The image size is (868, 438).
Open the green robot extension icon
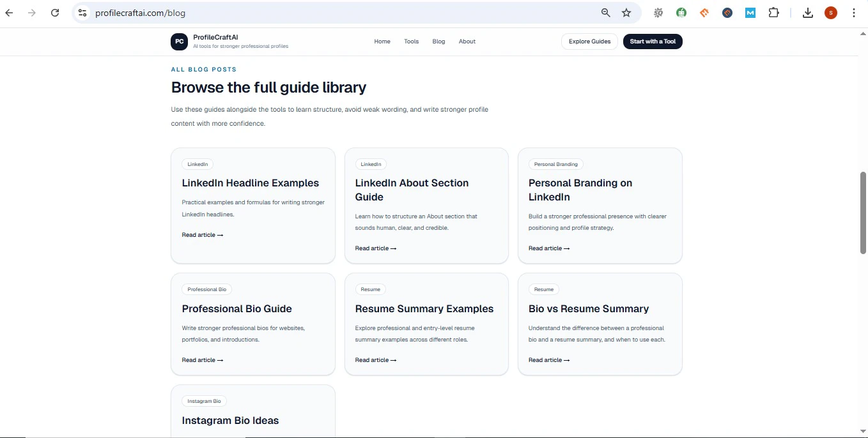point(681,13)
